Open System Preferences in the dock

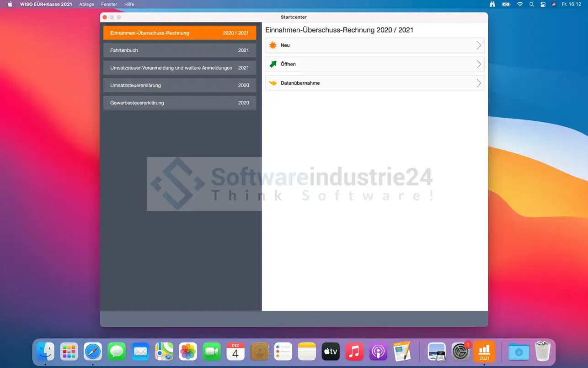[x=460, y=352]
